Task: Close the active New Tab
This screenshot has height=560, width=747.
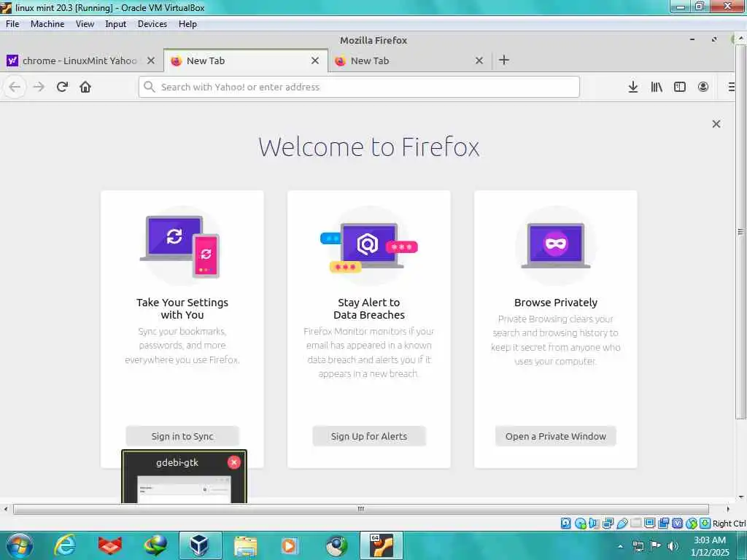Action: 315,61
